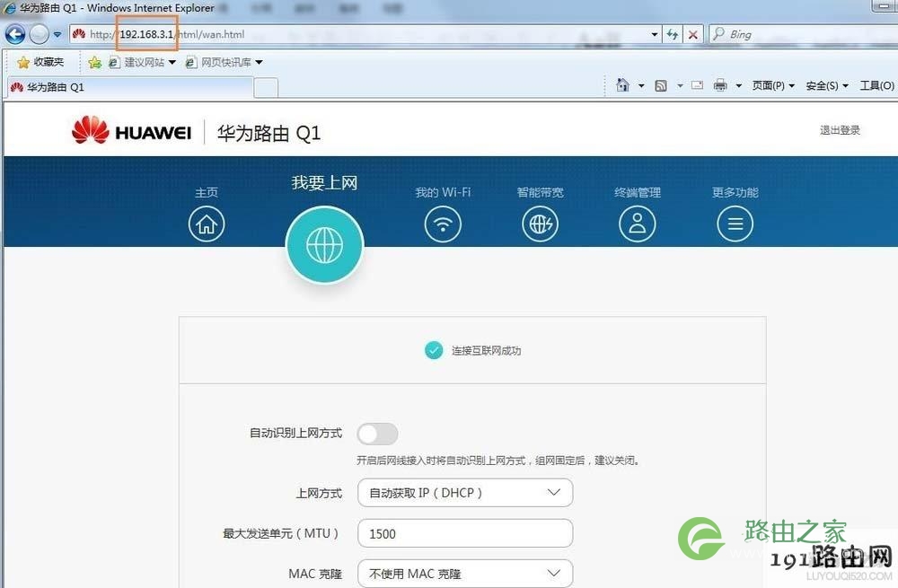Open the 上网方式 DHCP dropdown
This screenshot has width=898, height=588.
(465, 493)
